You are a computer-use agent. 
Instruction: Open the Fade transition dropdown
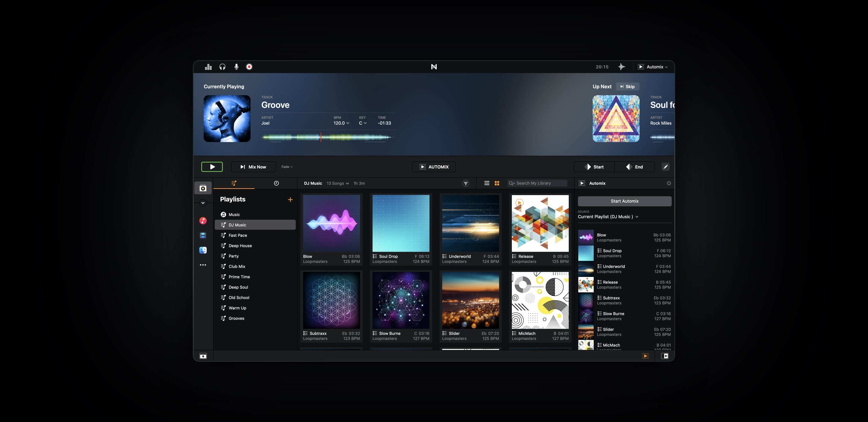pyautogui.click(x=287, y=166)
